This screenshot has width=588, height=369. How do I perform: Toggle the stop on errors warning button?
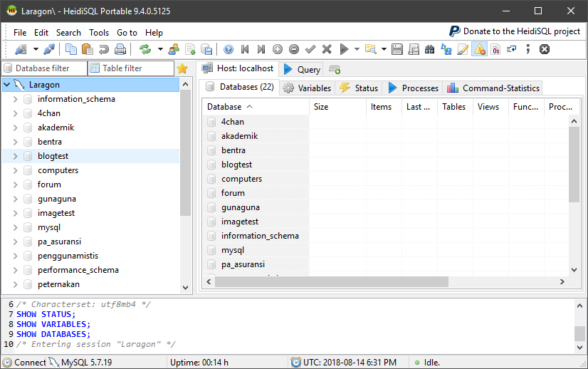point(479,49)
